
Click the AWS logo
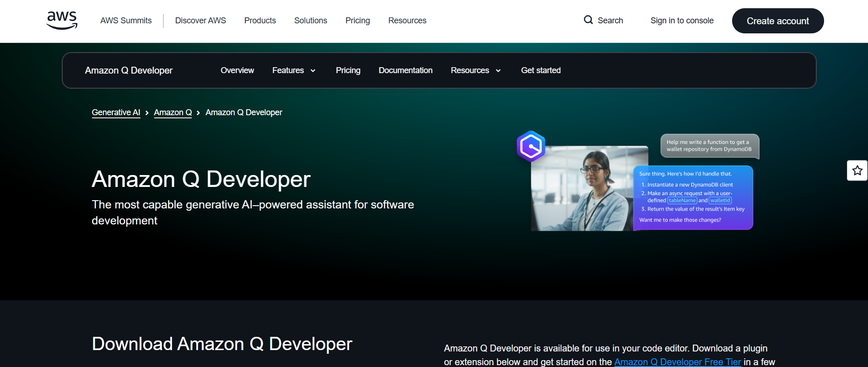pos(62,21)
